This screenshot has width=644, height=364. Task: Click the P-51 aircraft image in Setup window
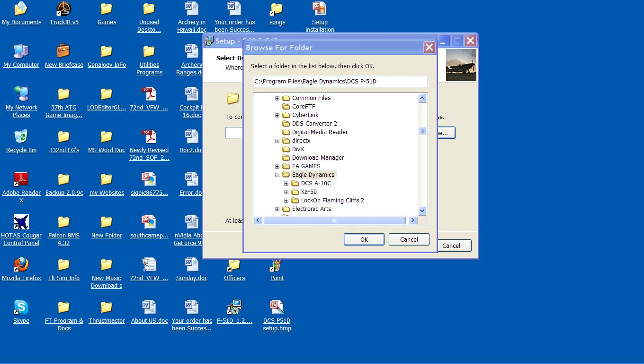(461, 65)
